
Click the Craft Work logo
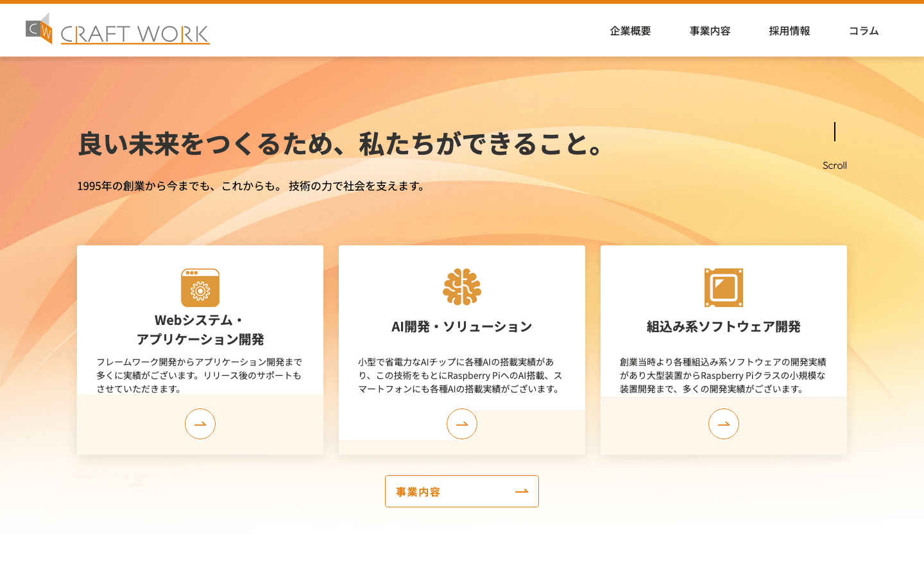(x=118, y=29)
